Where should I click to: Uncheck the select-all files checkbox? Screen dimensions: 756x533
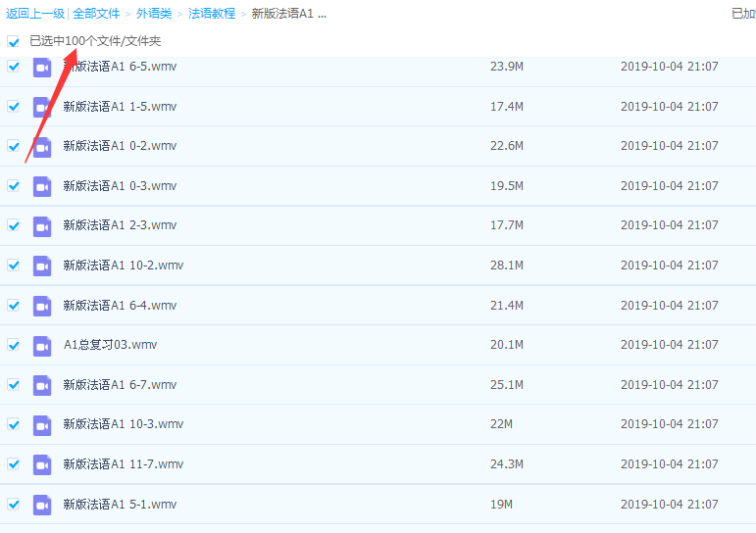coord(14,42)
